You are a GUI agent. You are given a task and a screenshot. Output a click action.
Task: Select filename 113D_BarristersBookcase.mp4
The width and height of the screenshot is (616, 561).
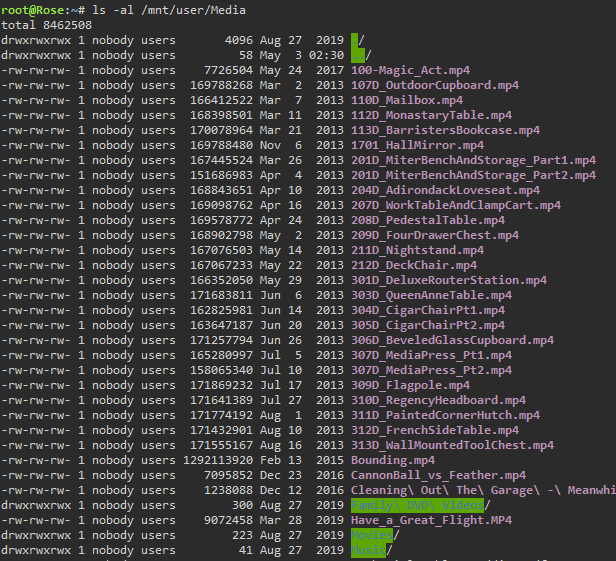pyautogui.click(x=445, y=130)
